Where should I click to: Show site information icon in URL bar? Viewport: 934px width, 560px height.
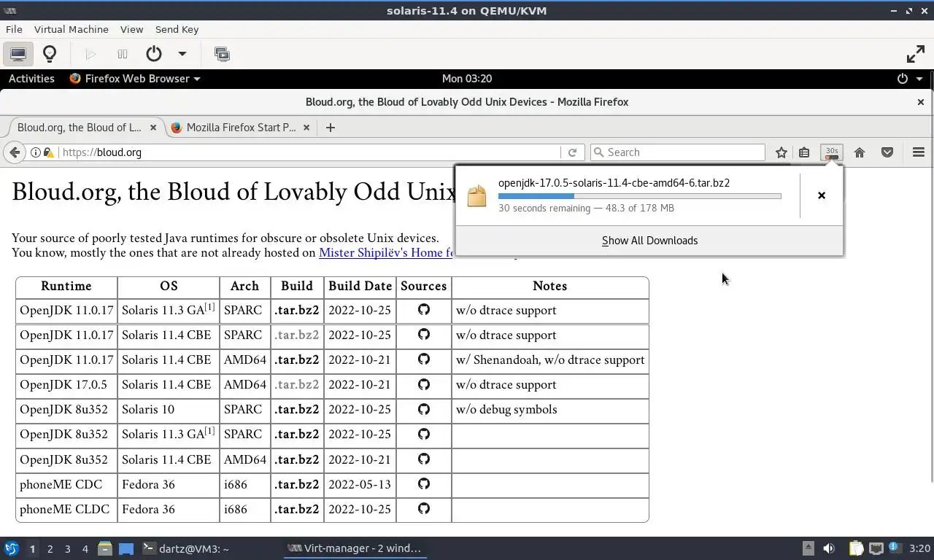coord(35,152)
